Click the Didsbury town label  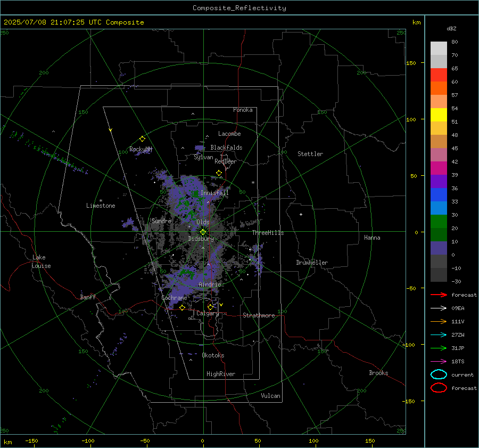pyautogui.click(x=201, y=239)
